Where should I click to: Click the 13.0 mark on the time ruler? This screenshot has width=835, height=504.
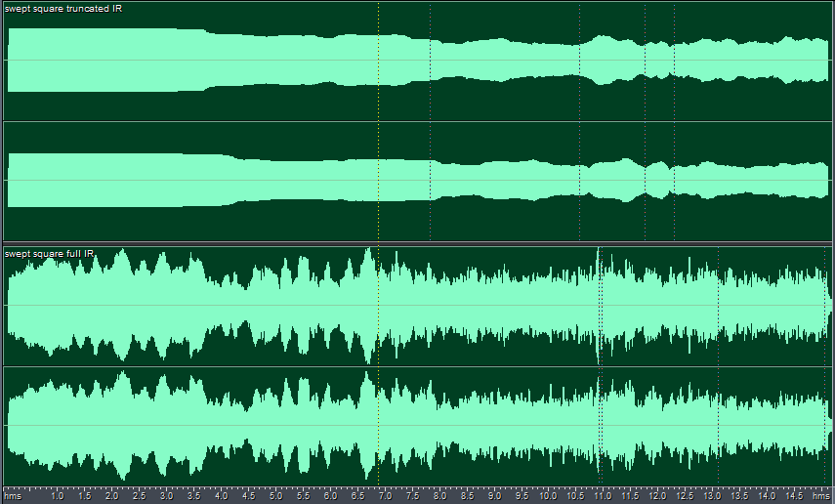coord(711,496)
